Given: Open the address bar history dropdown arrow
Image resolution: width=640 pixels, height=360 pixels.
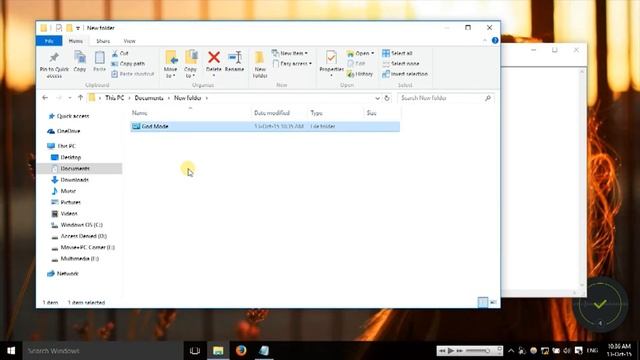Looking at the screenshot, I should 378,98.
